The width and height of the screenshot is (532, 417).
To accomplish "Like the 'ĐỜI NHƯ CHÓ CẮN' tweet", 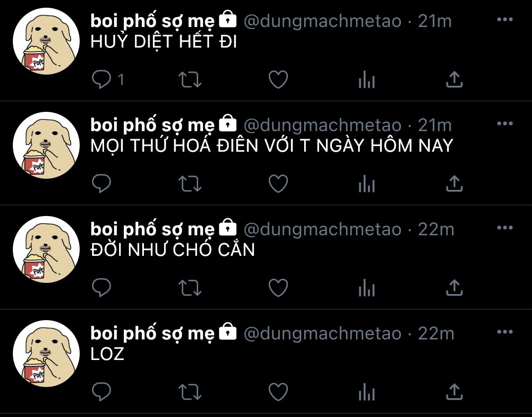I will pyautogui.click(x=278, y=288).
